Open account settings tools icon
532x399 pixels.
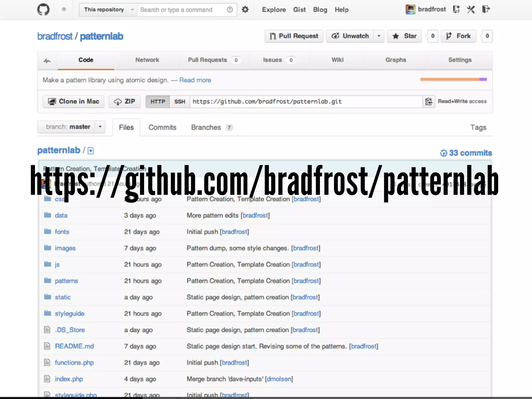point(471,9)
